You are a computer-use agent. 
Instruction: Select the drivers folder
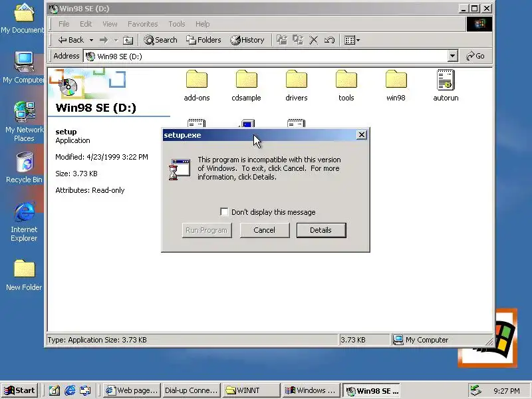(296, 86)
